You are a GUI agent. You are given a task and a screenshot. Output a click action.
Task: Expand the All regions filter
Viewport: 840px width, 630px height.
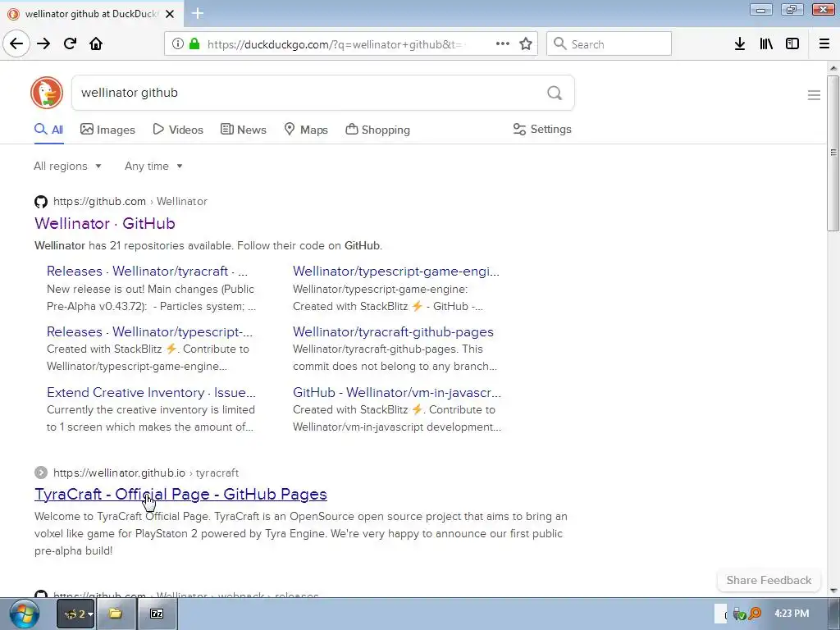click(67, 166)
